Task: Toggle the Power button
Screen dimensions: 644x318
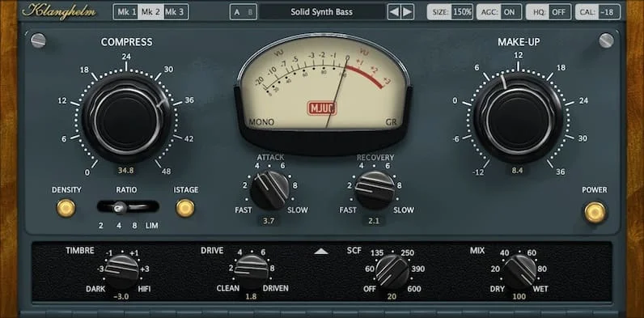Action: (x=595, y=211)
